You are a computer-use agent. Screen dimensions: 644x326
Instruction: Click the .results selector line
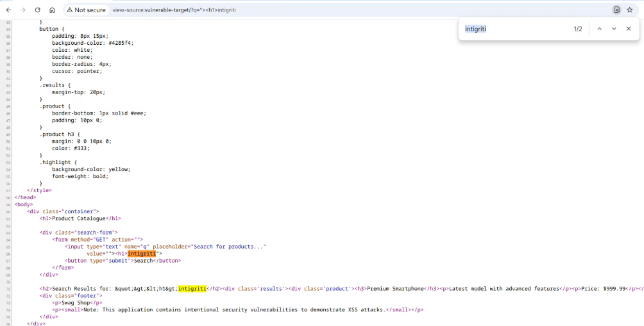55,85
